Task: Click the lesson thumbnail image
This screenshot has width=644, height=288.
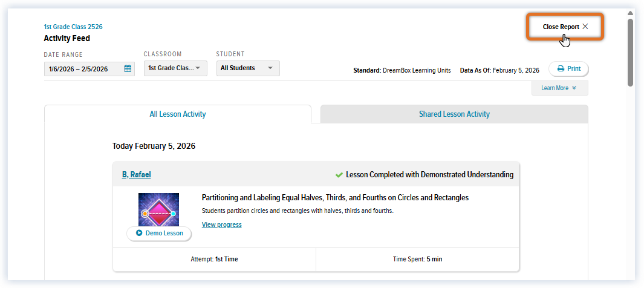Action: (158, 210)
